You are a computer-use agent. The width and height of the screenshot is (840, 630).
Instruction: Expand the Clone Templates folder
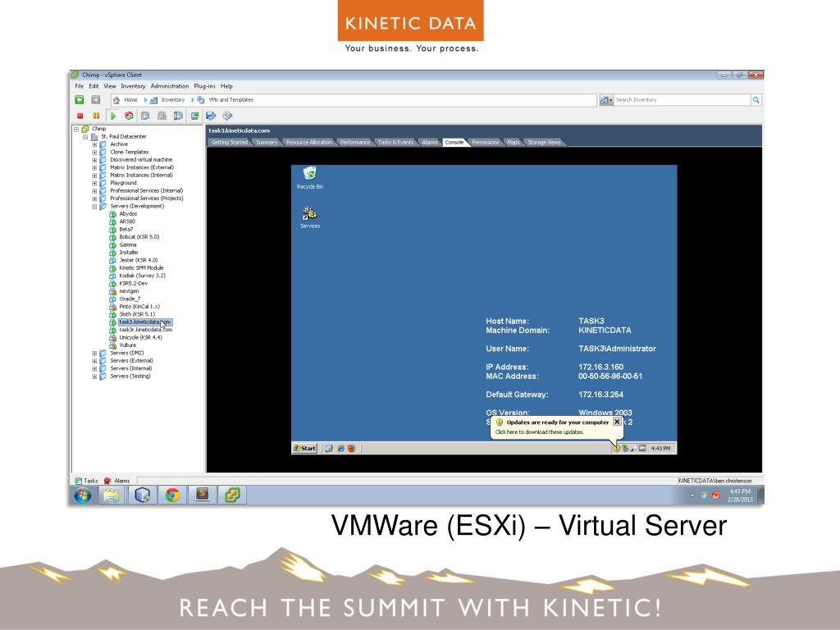pos(94,152)
